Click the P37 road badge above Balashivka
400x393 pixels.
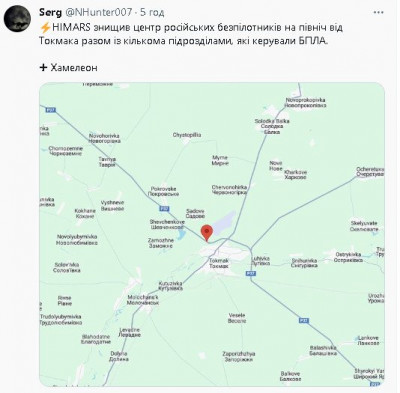(304, 320)
